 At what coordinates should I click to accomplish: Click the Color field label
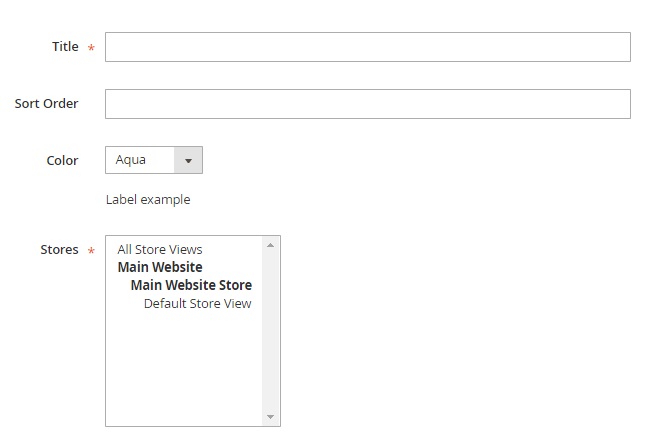pyautogui.click(x=62, y=160)
